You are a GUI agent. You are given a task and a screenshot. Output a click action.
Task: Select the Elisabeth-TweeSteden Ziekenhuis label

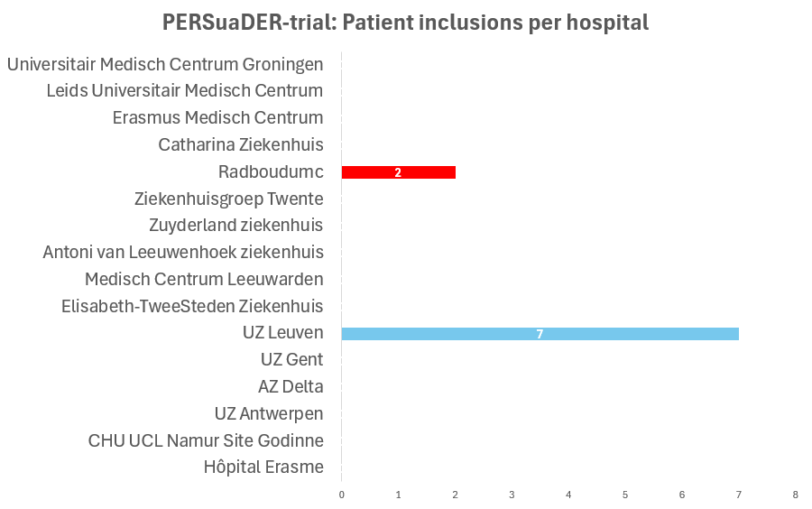tap(192, 306)
